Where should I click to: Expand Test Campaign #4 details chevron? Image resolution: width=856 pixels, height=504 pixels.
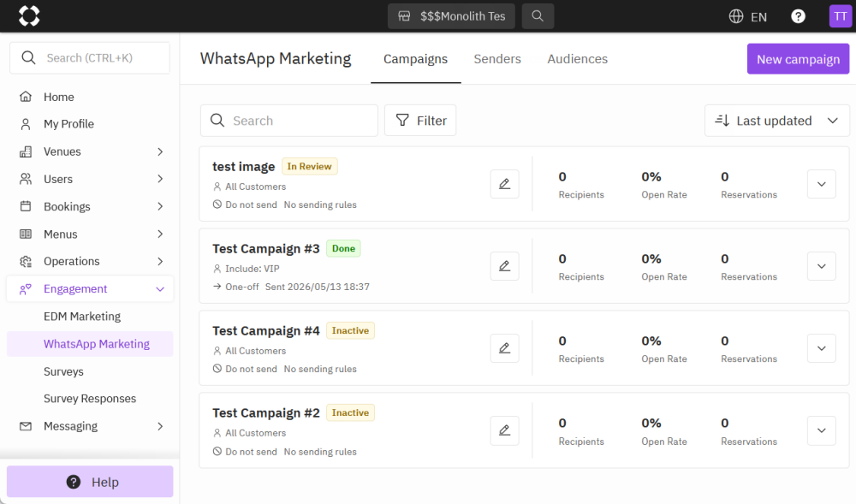[x=822, y=348]
